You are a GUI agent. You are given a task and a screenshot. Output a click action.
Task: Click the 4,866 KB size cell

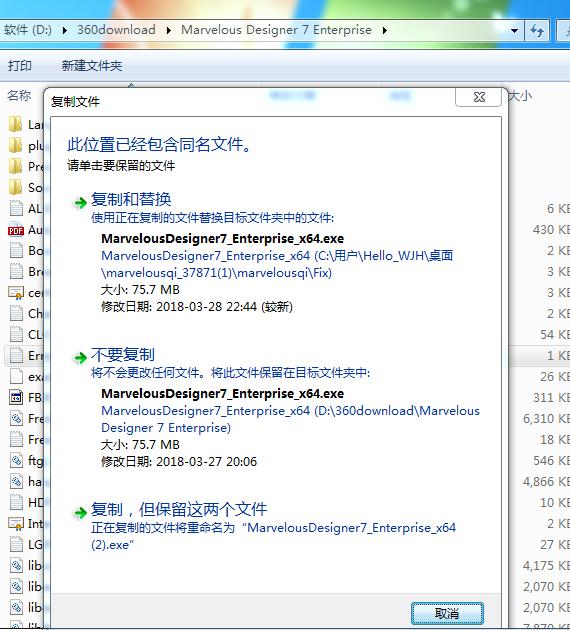tap(546, 481)
